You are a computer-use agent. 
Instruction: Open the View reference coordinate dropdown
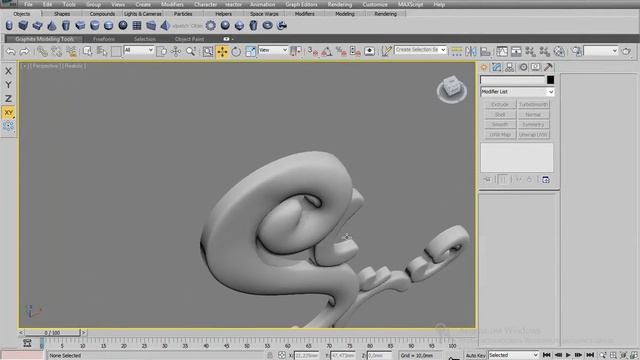click(x=273, y=50)
